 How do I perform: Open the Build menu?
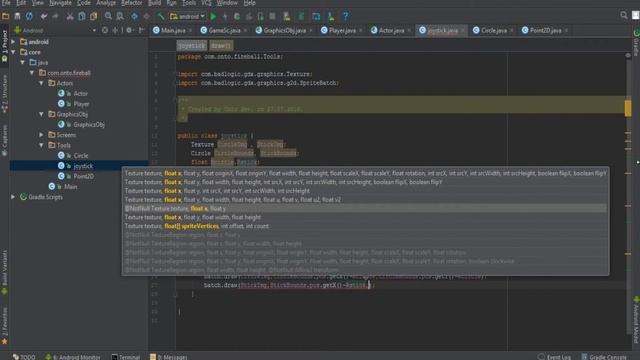pos(154,3)
